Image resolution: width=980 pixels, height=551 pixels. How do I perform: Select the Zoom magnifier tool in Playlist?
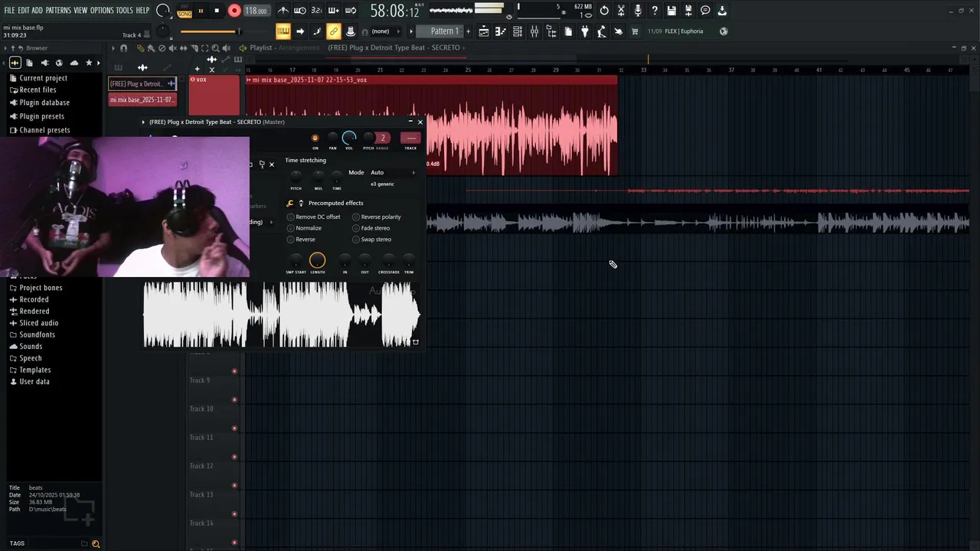pos(215,47)
